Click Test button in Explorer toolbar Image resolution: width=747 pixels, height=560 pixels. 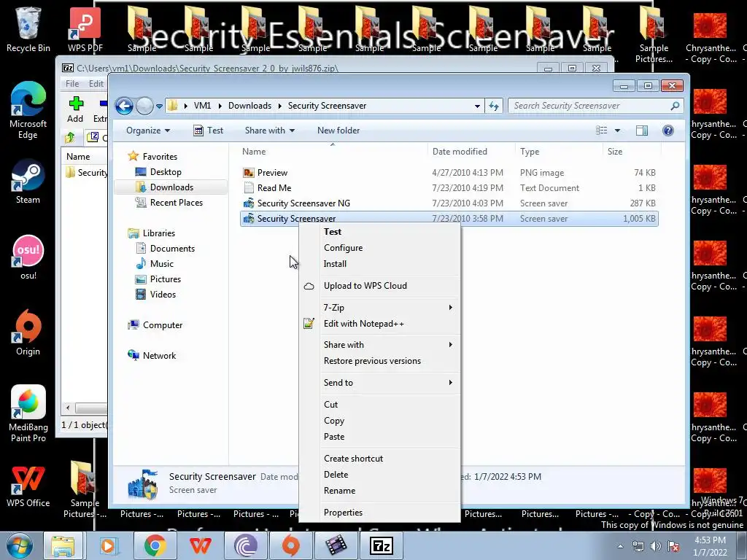pyautogui.click(x=209, y=131)
